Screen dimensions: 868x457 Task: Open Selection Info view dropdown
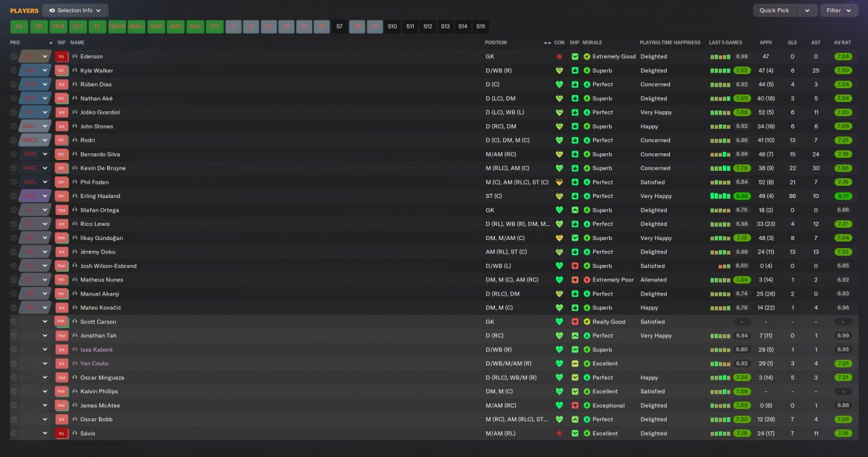tap(75, 11)
